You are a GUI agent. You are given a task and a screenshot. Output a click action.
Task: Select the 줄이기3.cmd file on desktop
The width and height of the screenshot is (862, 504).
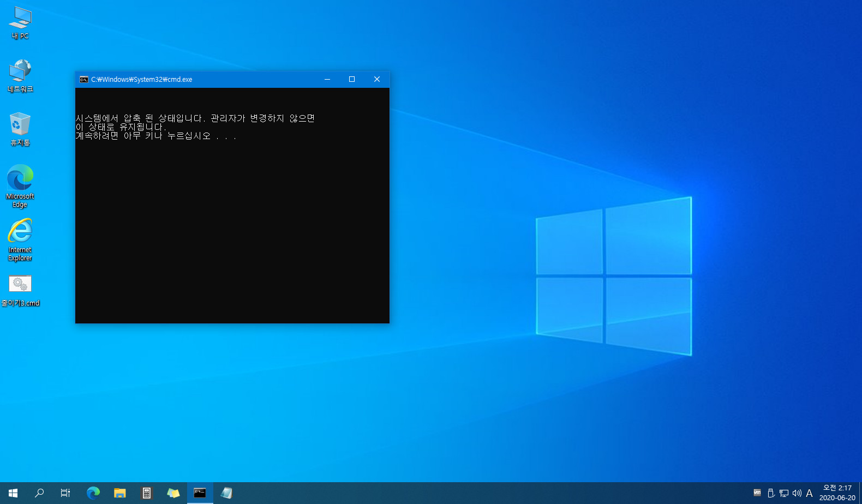(20, 291)
